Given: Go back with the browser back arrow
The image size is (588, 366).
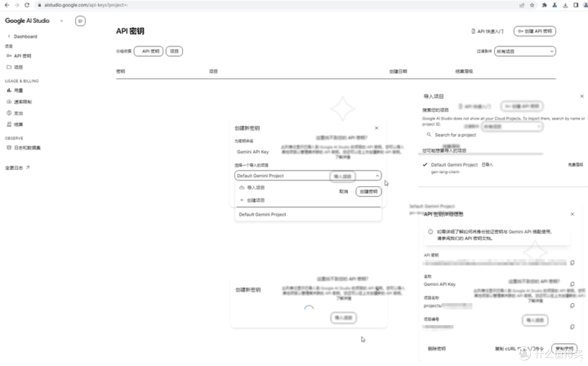Looking at the screenshot, I should pos(7,5).
